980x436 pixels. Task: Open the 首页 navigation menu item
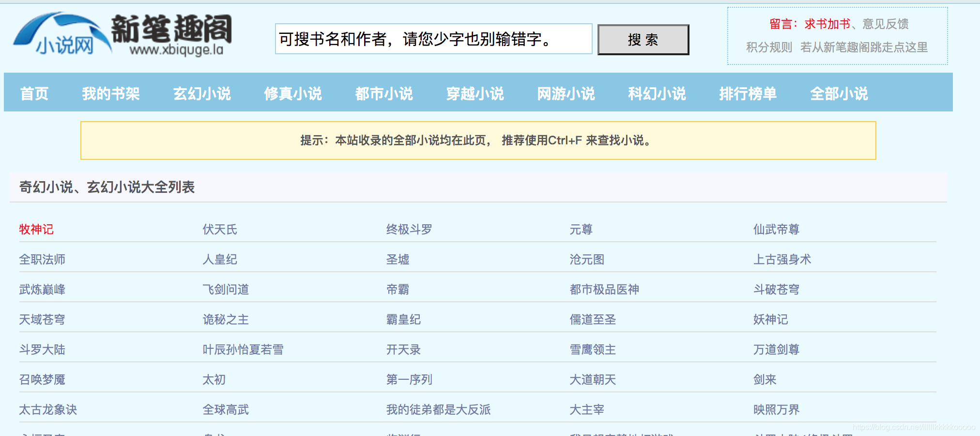(33, 93)
